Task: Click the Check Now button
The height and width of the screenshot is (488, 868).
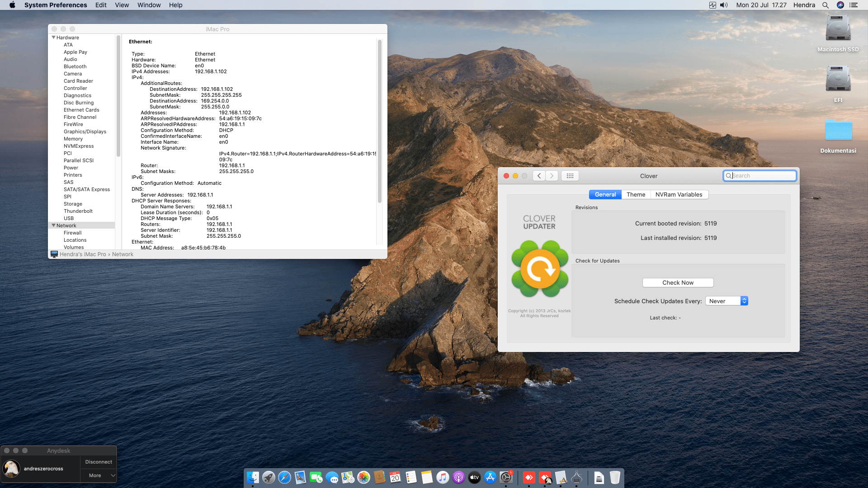Action: pos(678,282)
